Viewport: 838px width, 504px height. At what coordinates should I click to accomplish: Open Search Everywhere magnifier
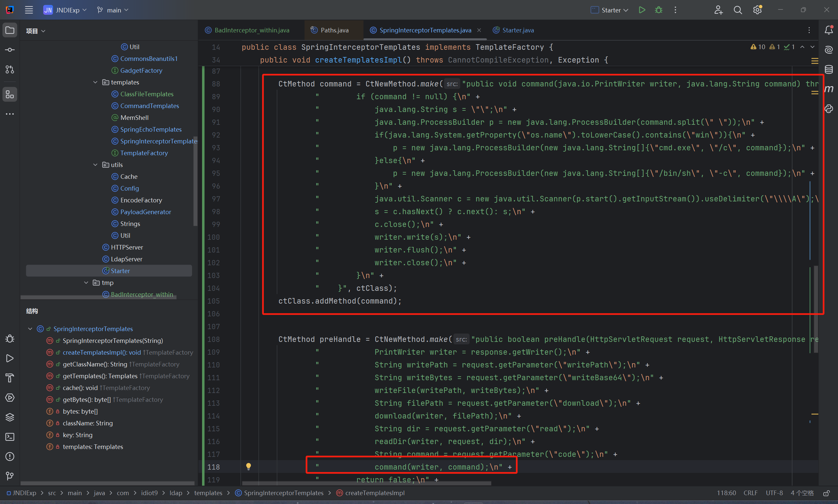[x=738, y=10]
